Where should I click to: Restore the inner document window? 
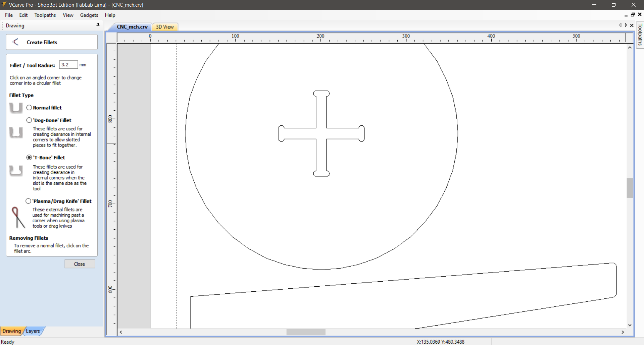633,15
